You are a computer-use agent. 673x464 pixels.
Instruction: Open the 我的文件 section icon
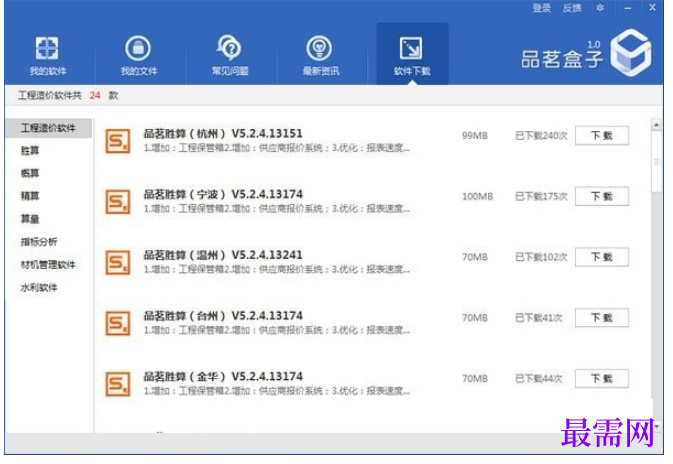click(138, 48)
